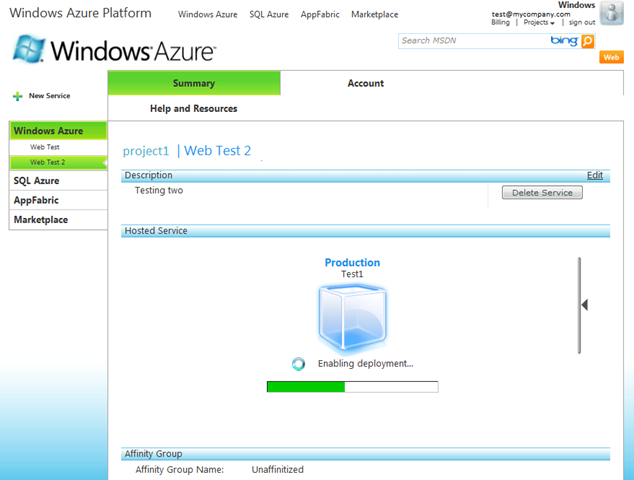The width and height of the screenshot is (634, 480).
Task: Select SQL Azure sidebar section
Action: [58, 181]
